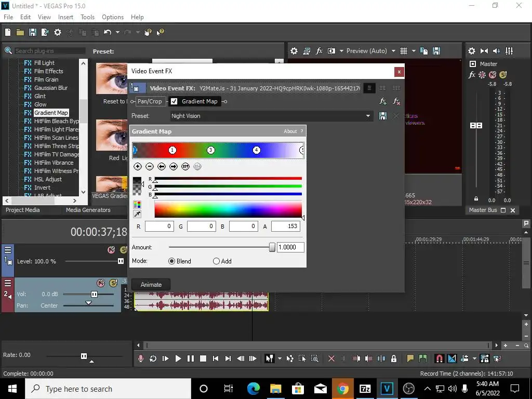Click the Undo arrow in the toolbar
The height and width of the screenshot is (399, 532).
tap(108, 32)
